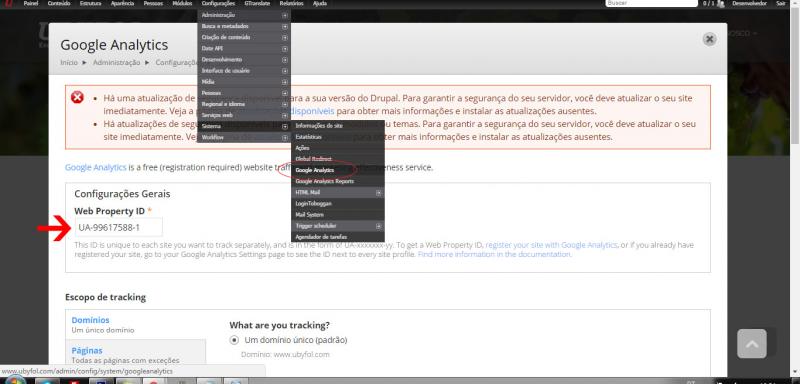Expand the Serviços web submenu arrow
Image resolution: width=800 pixels, height=384 pixels.
[285, 115]
